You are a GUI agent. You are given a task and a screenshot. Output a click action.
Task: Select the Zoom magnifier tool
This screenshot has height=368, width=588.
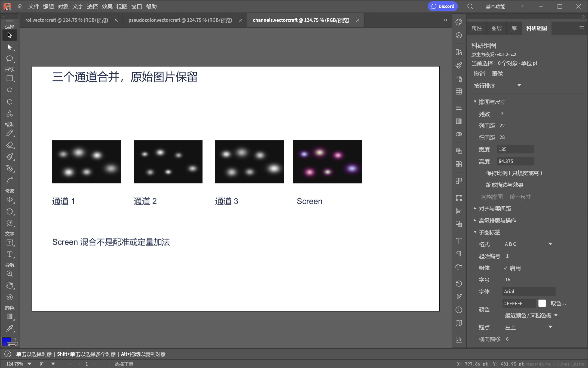[x=10, y=274]
